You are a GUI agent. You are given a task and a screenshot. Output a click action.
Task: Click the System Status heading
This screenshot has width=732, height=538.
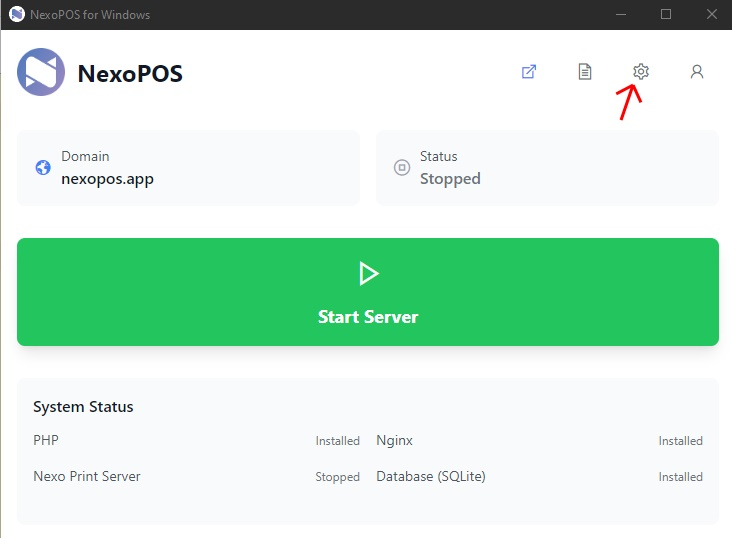click(83, 407)
